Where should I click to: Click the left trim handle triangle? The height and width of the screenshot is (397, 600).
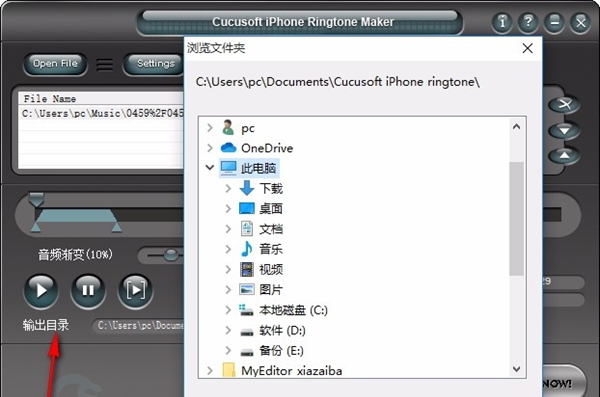(x=36, y=228)
